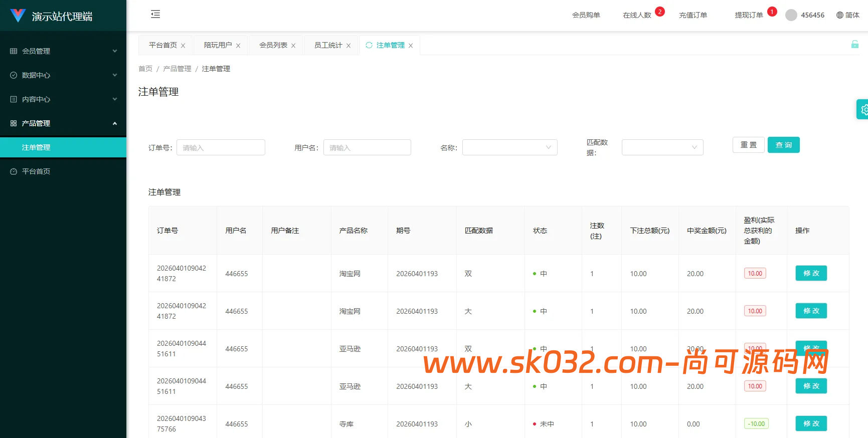Expand the 会员管理 menu chevron
Viewport: 868px width, 438px height.
[x=115, y=51]
